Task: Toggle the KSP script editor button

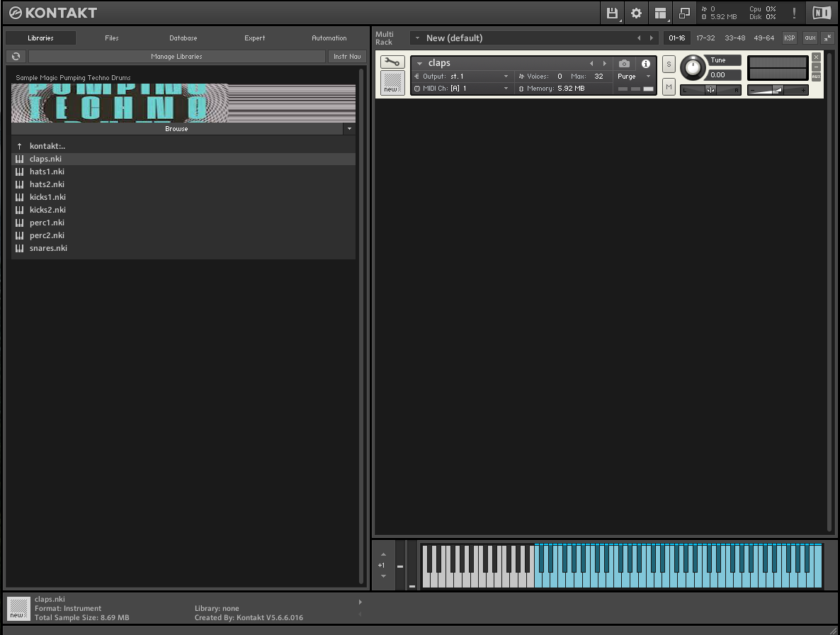Action: pyautogui.click(x=789, y=38)
